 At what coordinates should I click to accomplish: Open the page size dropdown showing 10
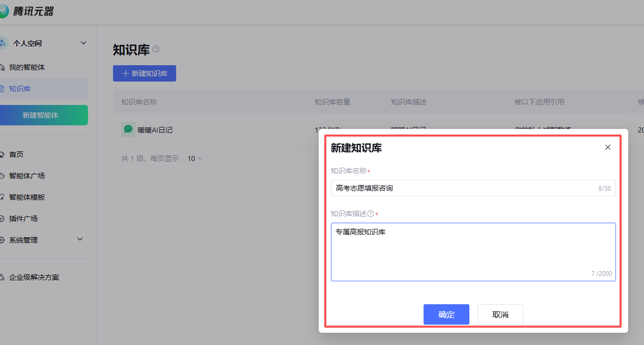tap(194, 158)
